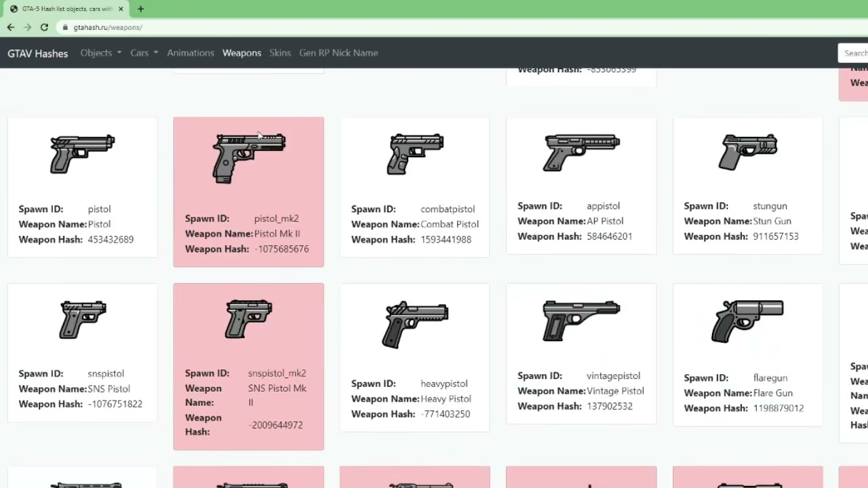Viewport: 868px width, 488px height.
Task: Click the SNS Pistol weapon image
Action: tap(82, 320)
